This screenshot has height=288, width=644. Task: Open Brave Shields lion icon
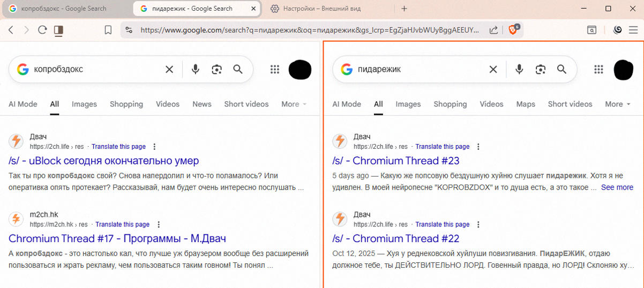[513, 30]
